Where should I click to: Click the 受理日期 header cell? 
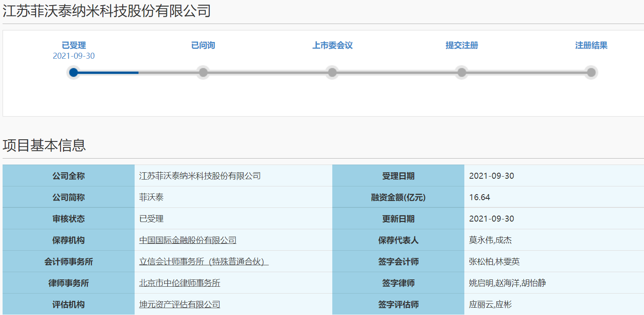point(398,176)
